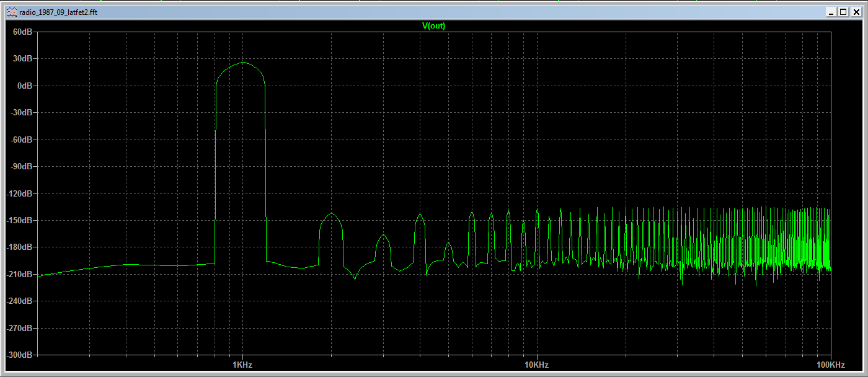Click the -120dB vertical axis label
Screen dimensions: 868x377
click(19, 193)
